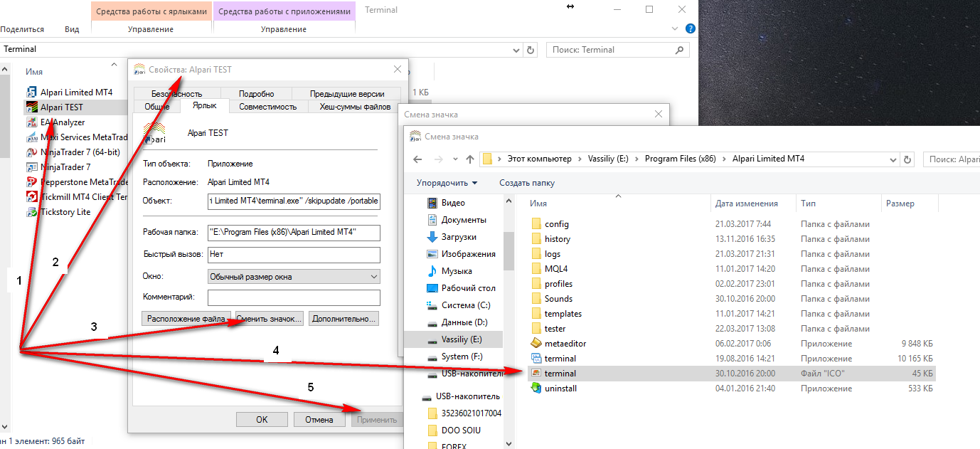Confirm properties with OK

(x=262, y=419)
